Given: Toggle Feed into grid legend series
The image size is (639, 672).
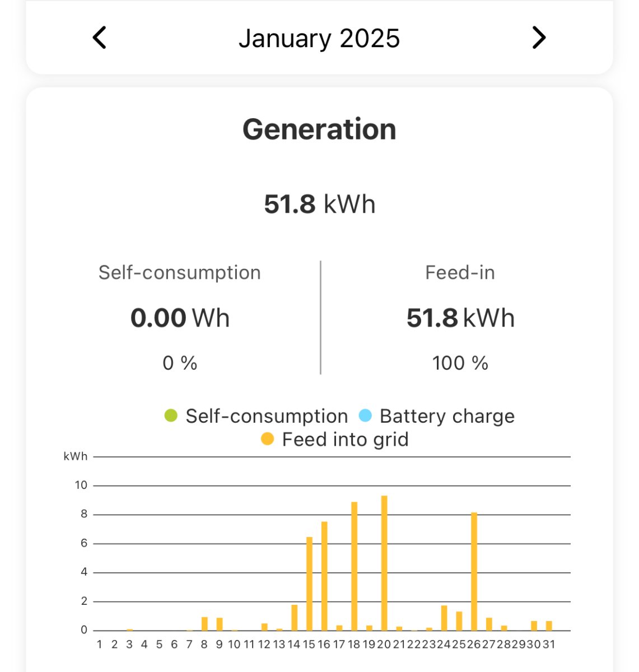Looking at the screenshot, I should [345, 440].
